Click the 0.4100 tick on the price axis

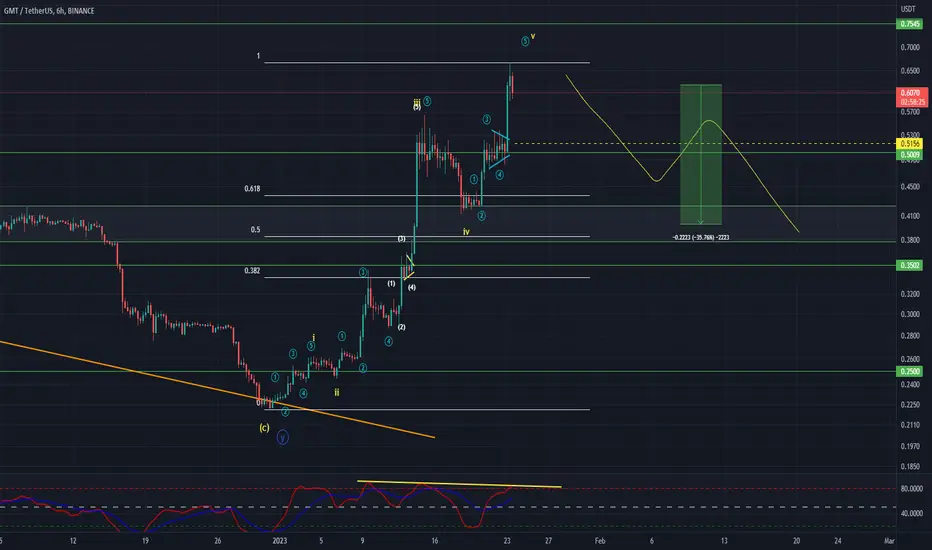(910, 216)
